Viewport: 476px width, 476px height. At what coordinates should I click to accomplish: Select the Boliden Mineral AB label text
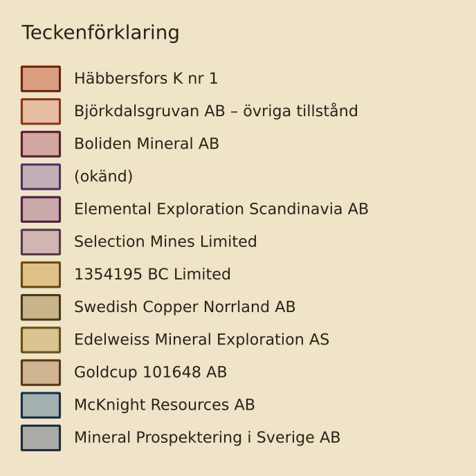(147, 144)
